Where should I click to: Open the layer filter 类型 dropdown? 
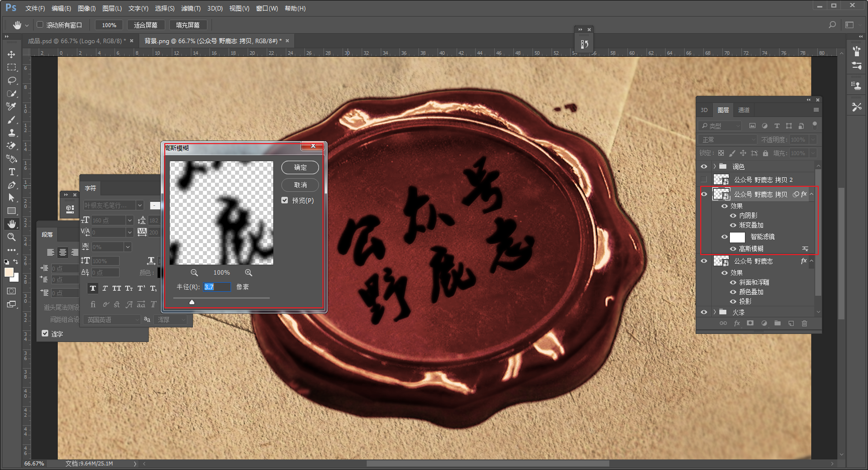tap(720, 126)
